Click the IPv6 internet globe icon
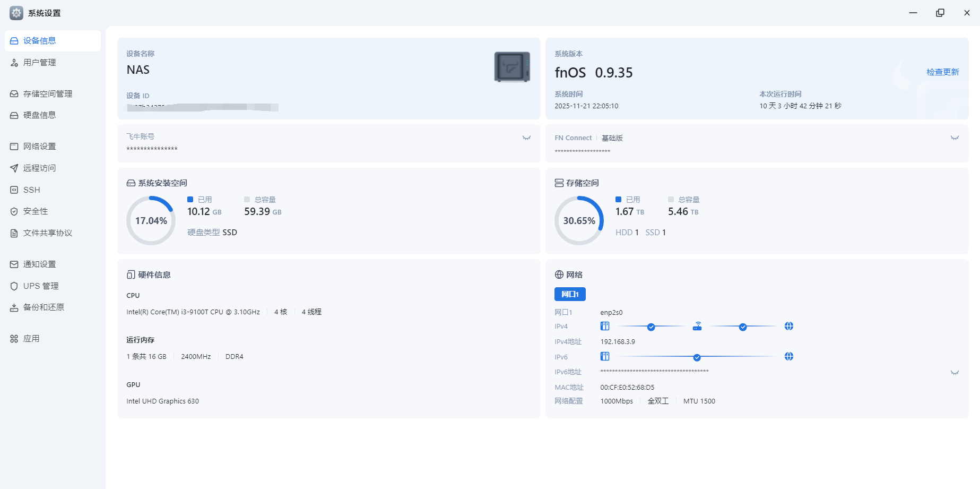 tap(789, 356)
